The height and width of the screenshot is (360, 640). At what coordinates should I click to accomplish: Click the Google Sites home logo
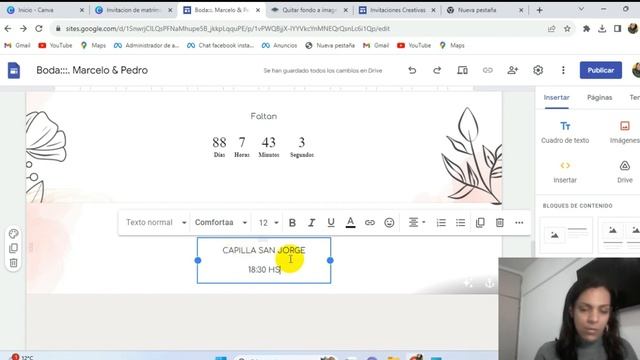[13, 70]
